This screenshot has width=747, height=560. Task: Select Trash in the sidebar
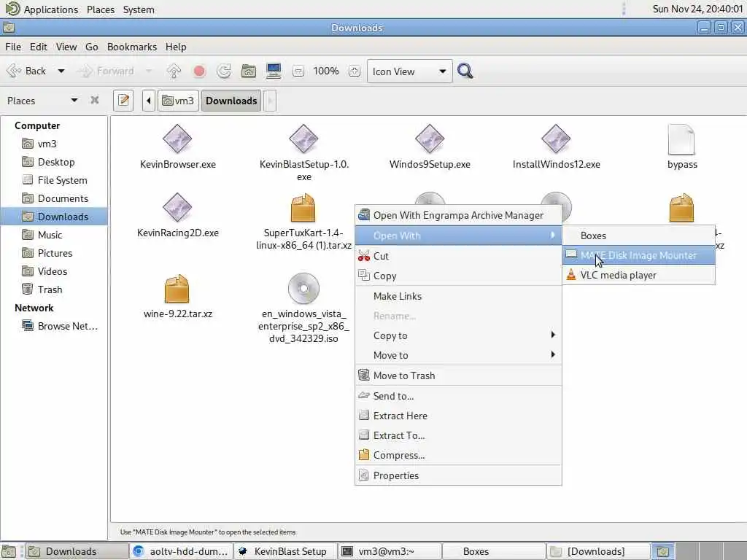(x=54, y=289)
